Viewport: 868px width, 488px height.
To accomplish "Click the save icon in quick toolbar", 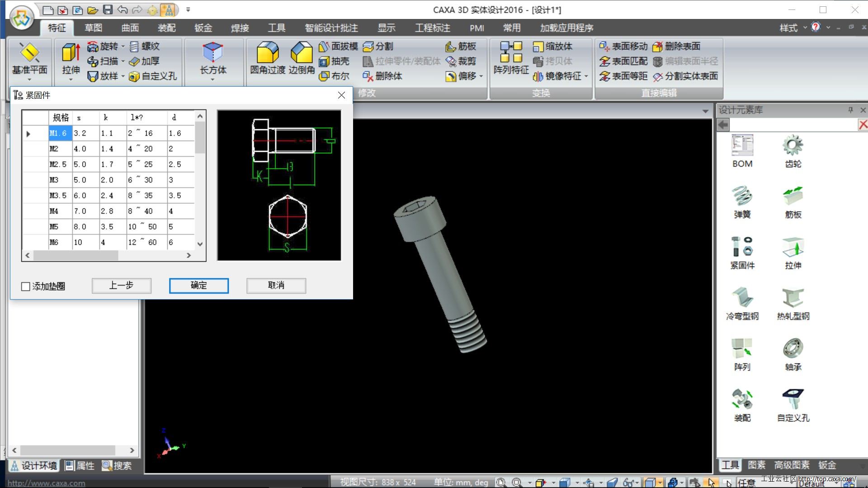I will coord(108,9).
